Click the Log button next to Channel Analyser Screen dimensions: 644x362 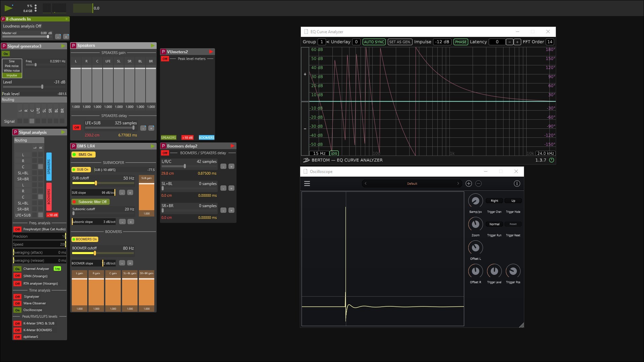pyautogui.click(x=57, y=269)
